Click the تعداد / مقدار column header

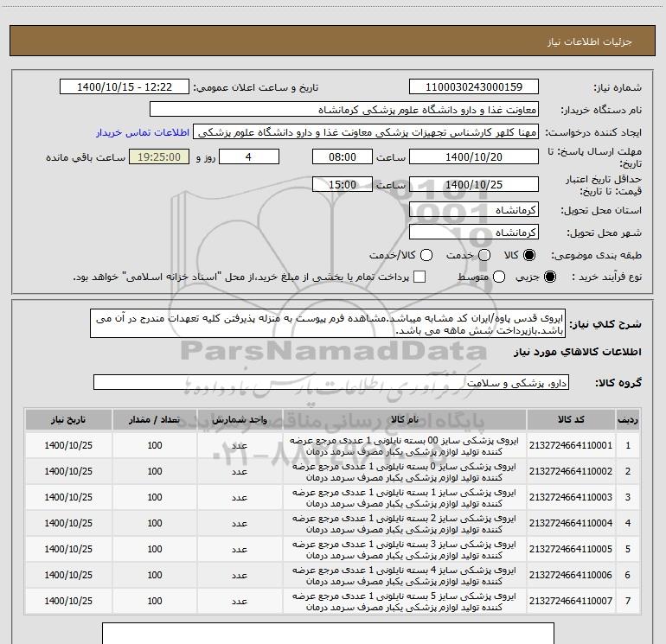tap(155, 419)
